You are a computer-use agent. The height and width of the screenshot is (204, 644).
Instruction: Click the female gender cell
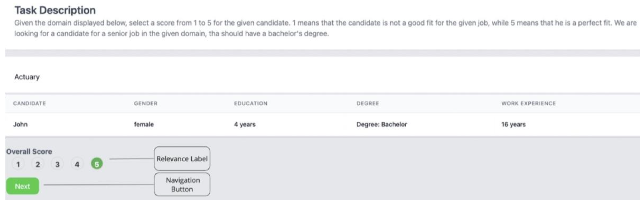[x=144, y=124]
